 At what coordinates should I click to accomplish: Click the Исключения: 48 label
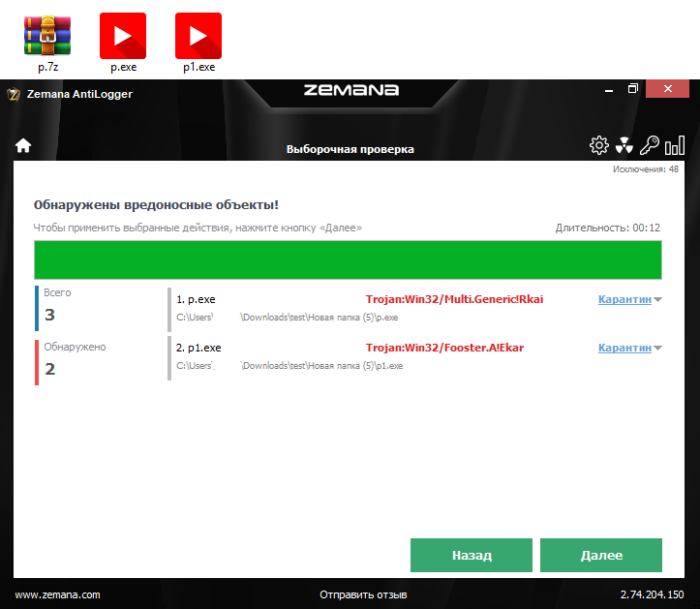coord(646,169)
